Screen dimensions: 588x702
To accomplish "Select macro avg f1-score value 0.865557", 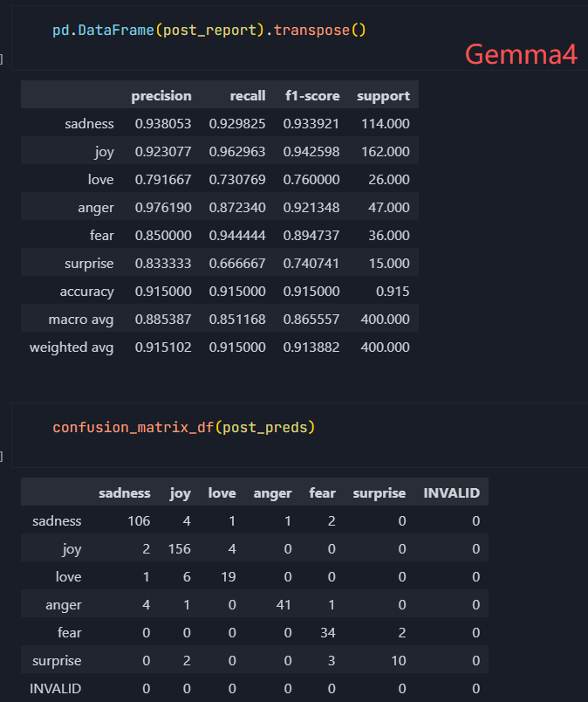I will (311, 320).
